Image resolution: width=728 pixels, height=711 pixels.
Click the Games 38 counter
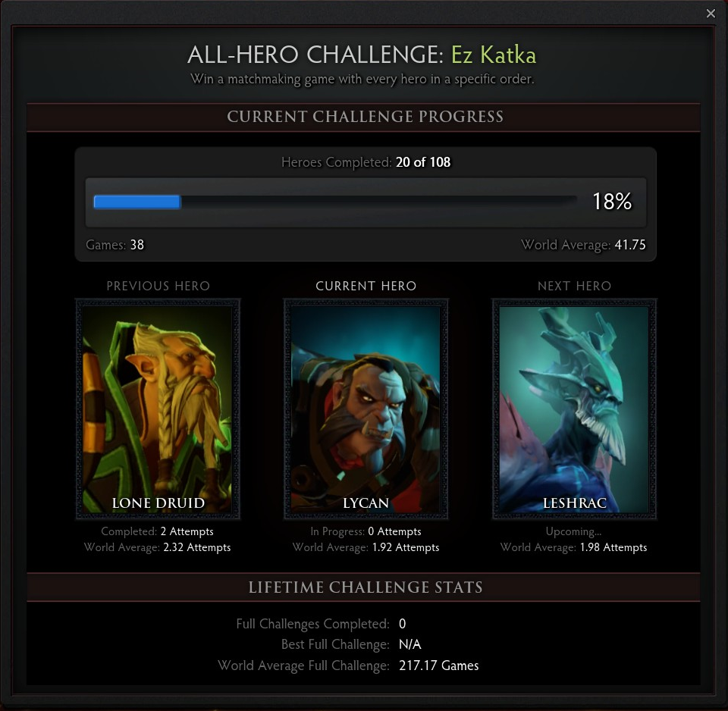coord(115,245)
